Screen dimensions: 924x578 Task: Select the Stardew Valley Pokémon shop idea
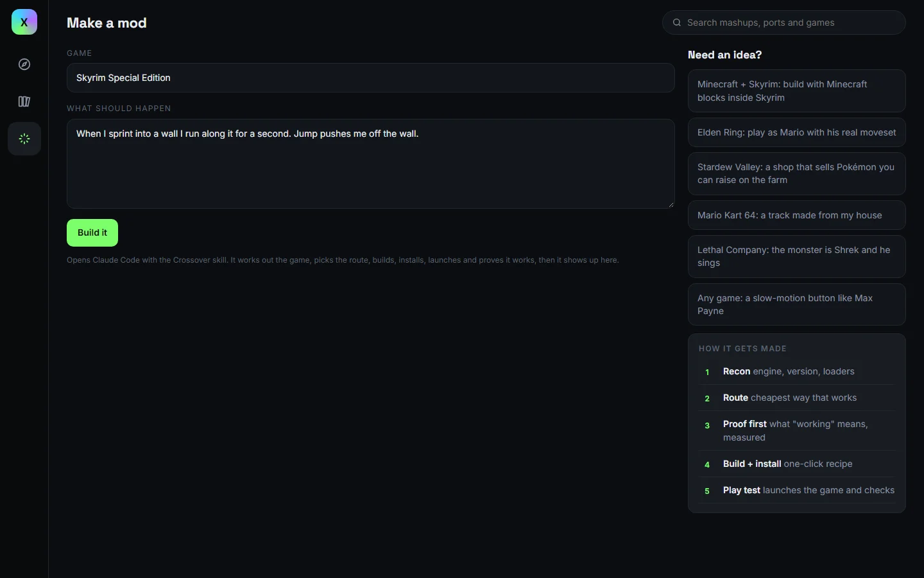coord(796,173)
